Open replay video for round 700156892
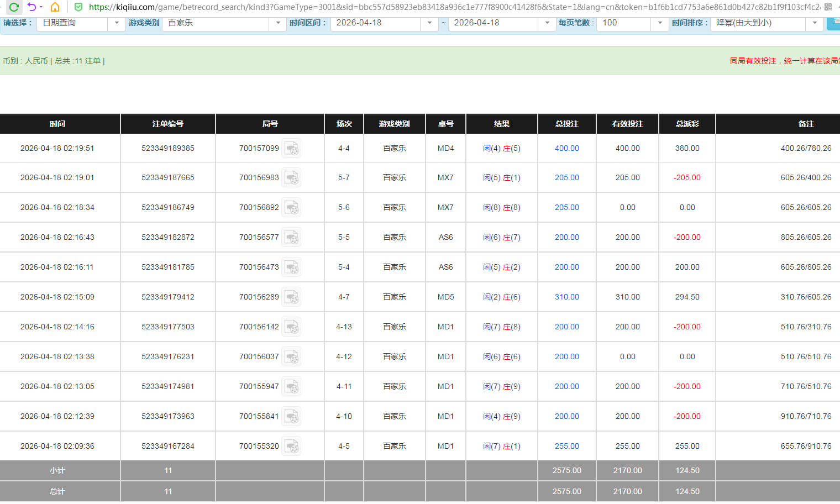 [x=291, y=207]
